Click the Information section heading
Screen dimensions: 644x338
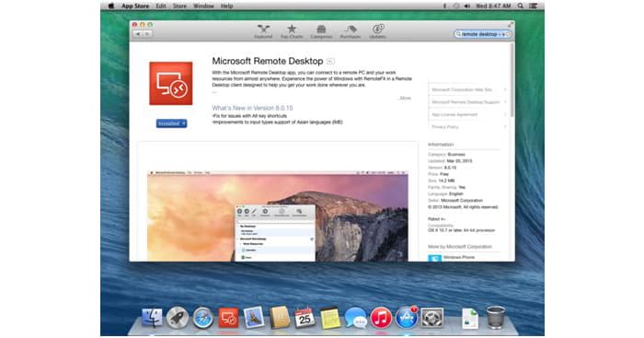point(441,145)
